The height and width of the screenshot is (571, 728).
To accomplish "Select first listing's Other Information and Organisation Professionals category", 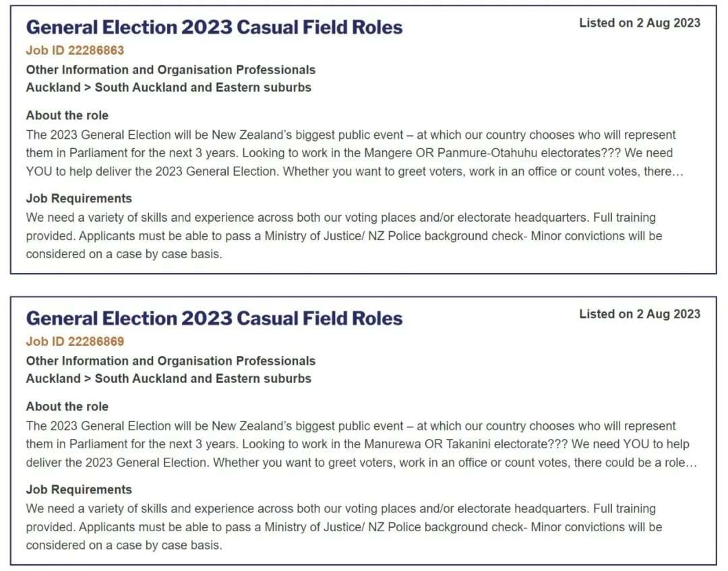I will pyautogui.click(x=171, y=69).
